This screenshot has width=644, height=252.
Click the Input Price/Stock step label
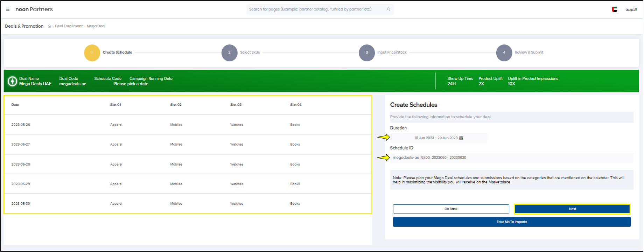pyautogui.click(x=392, y=52)
